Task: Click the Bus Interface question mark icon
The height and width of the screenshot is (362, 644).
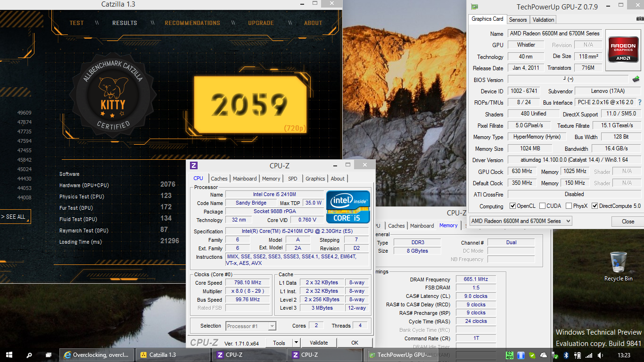Action: pyautogui.click(x=640, y=102)
